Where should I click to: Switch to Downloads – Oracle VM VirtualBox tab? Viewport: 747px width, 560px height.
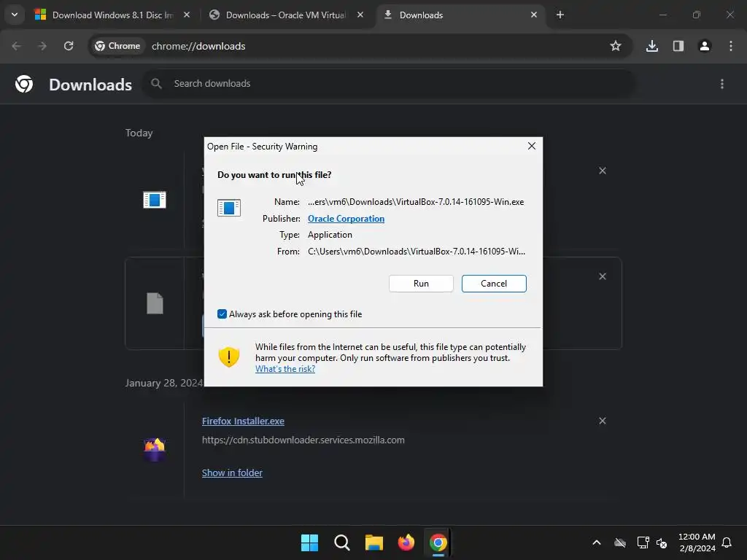tap(286, 15)
